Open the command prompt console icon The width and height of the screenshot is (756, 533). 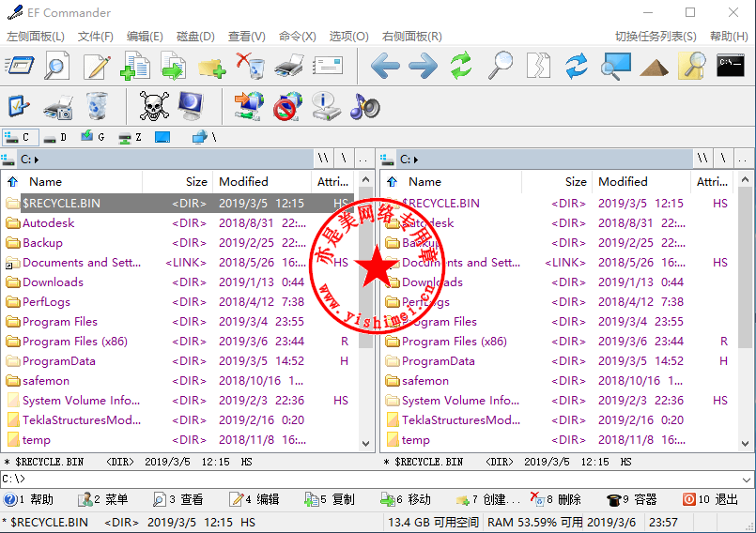[x=731, y=66]
